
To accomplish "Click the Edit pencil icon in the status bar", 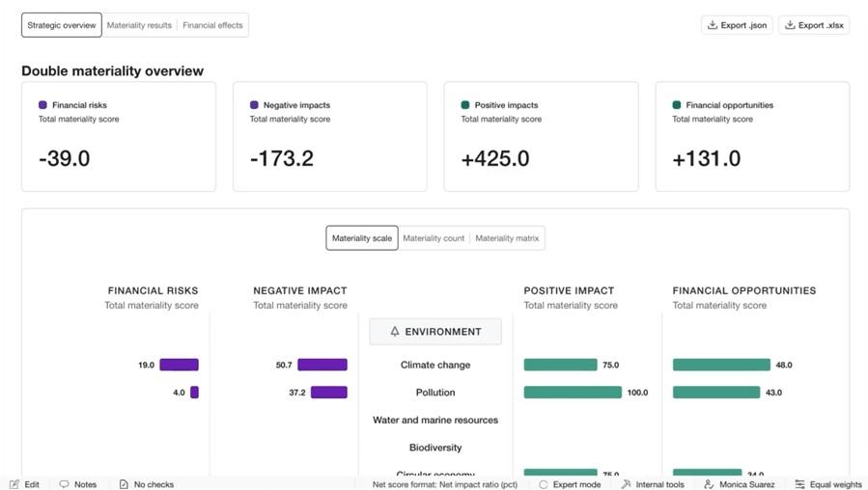I will pos(14,484).
